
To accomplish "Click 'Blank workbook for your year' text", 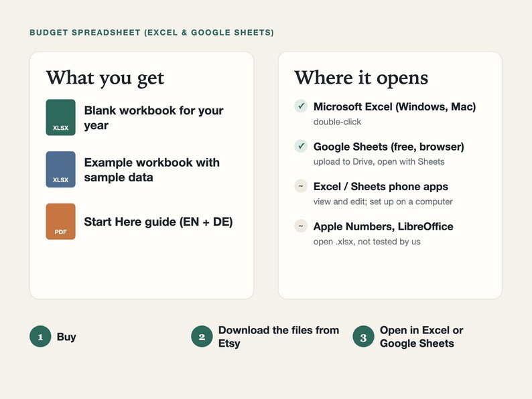I will (153, 118).
